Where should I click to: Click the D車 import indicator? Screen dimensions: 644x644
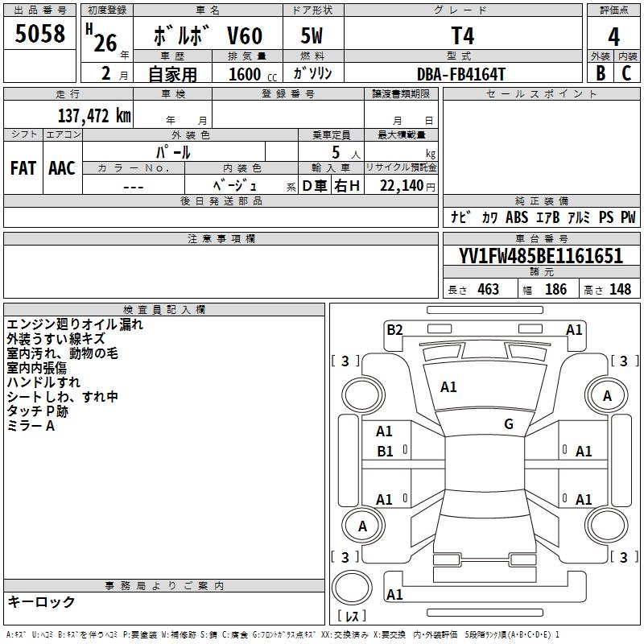(315, 186)
